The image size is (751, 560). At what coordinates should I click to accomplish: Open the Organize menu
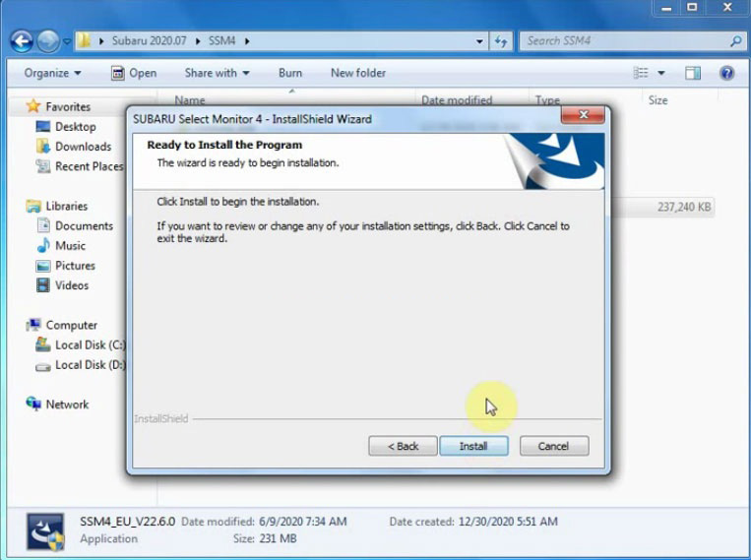click(52, 73)
